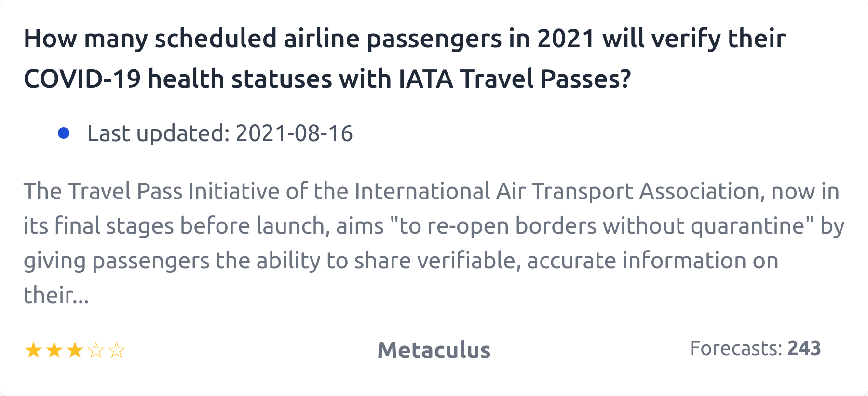This screenshot has width=868, height=396.
Task: Click the fourth (empty) star
Action: click(x=96, y=350)
